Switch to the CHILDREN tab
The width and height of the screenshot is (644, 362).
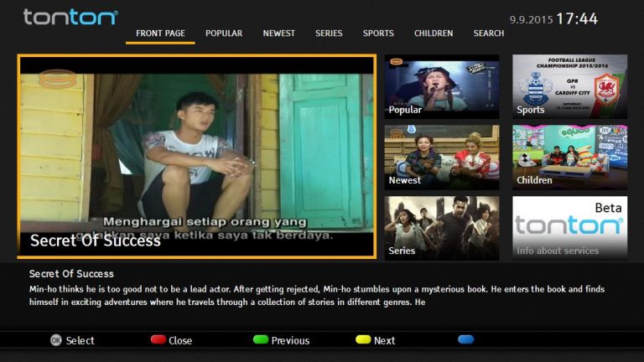434,34
